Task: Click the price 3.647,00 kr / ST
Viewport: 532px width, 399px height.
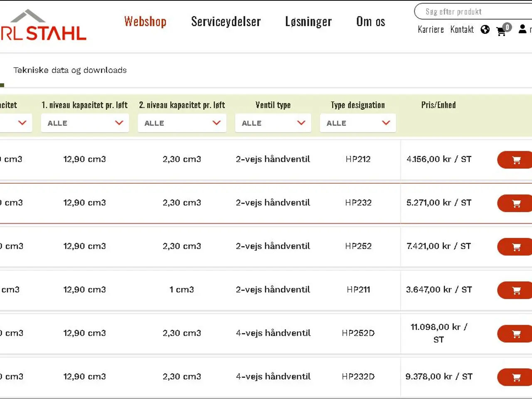Action: coord(439,290)
